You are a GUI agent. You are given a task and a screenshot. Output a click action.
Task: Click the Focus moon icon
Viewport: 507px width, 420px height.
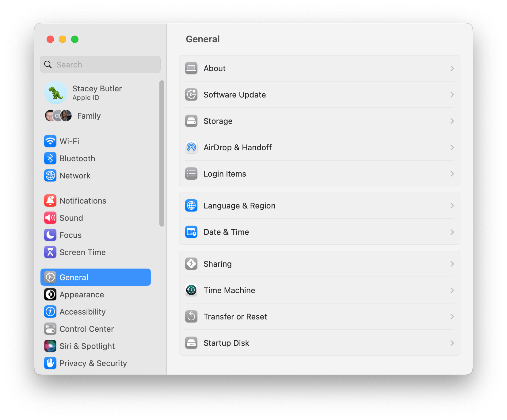click(50, 235)
